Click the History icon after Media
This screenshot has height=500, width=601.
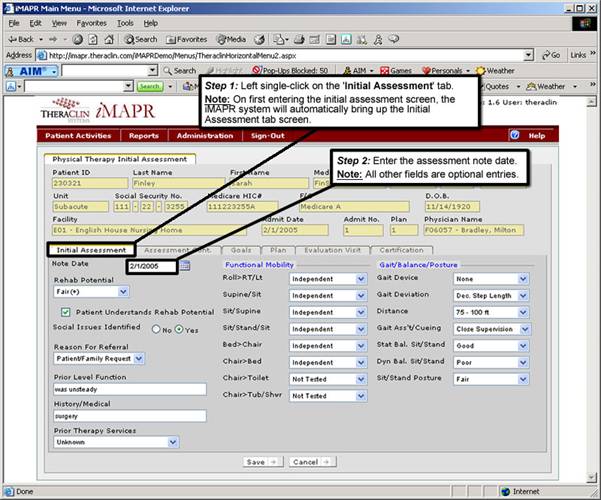[x=259, y=39]
